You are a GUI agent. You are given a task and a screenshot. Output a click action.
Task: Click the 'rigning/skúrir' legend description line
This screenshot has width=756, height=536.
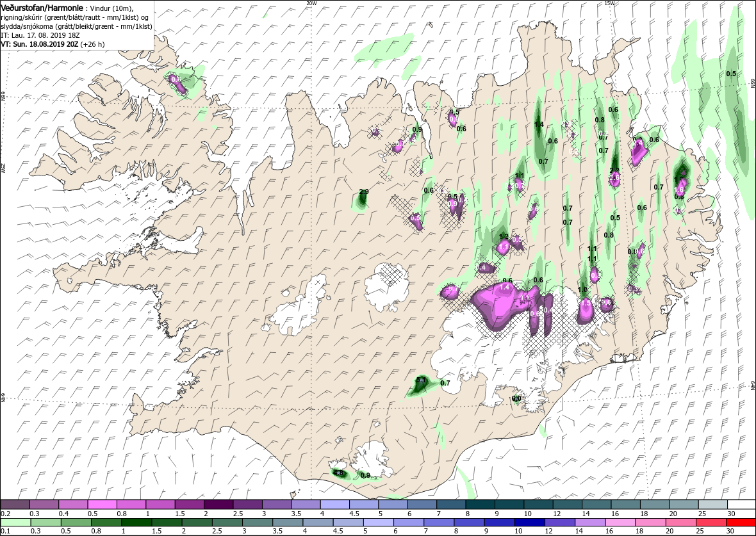pos(76,17)
